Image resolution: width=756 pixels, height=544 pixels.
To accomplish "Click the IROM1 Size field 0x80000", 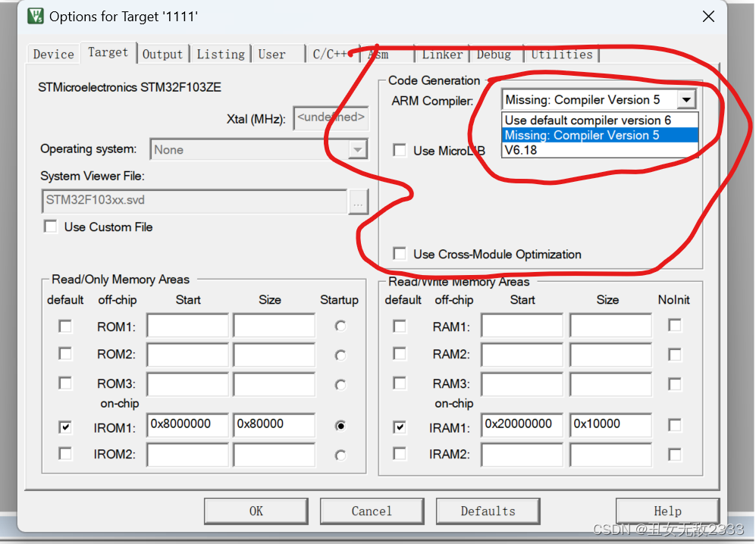I will (x=274, y=425).
